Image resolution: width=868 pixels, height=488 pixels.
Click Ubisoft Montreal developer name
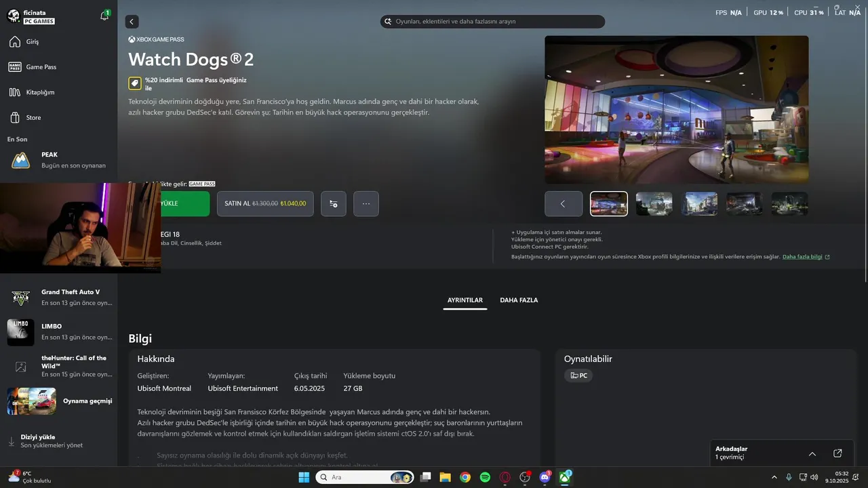click(164, 388)
